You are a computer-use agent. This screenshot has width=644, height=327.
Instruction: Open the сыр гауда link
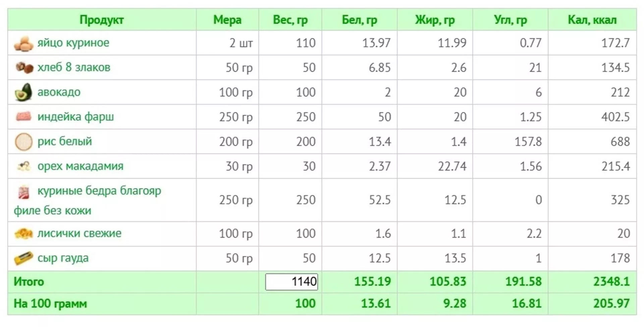coord(63,258)
